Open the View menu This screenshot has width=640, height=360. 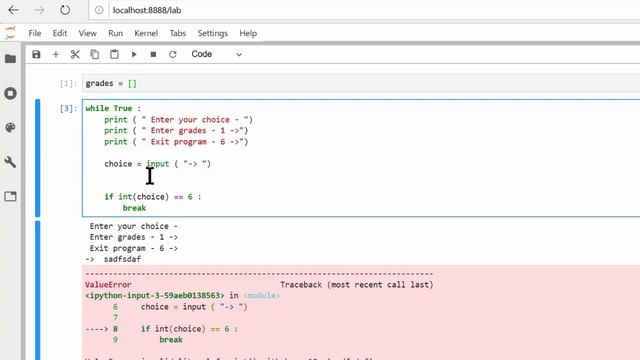87,33
